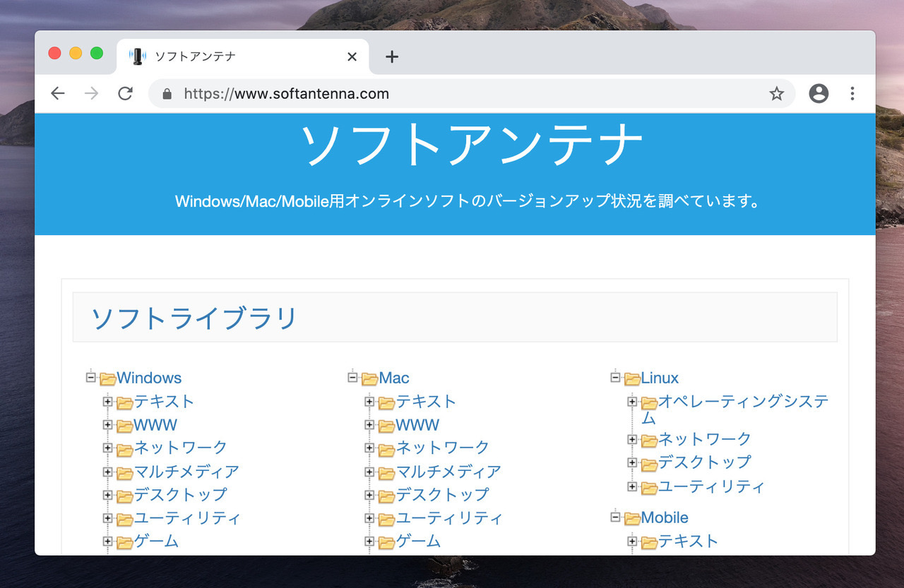Open the Chrome profile account icon
The width and height of the screenshot is (904, 588).
click(x=819, y=93)
